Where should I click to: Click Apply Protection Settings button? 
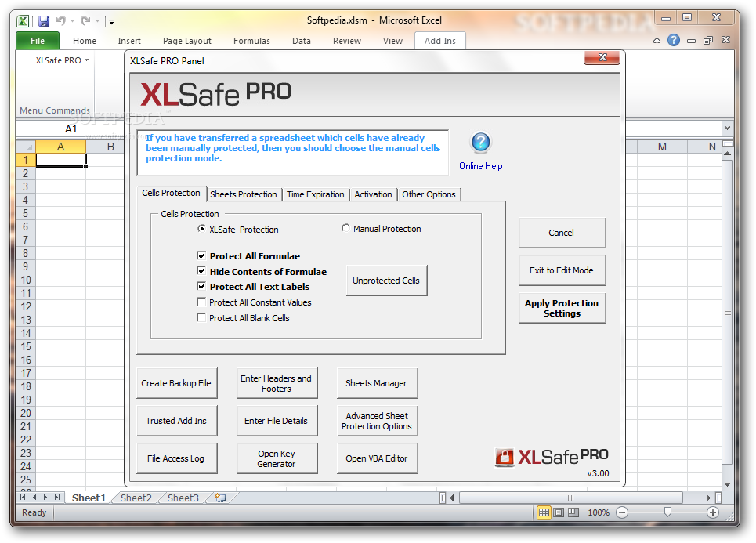point(562,308)
